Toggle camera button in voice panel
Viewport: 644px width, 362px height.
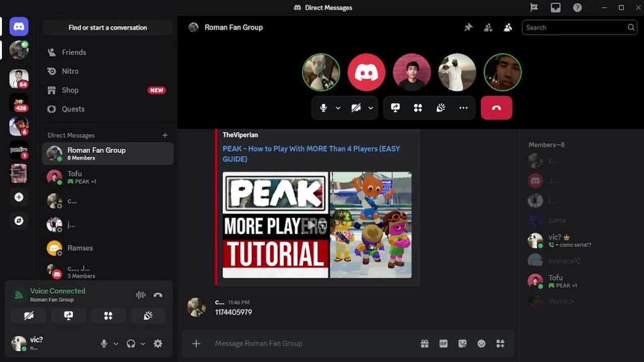click(29, 316)
